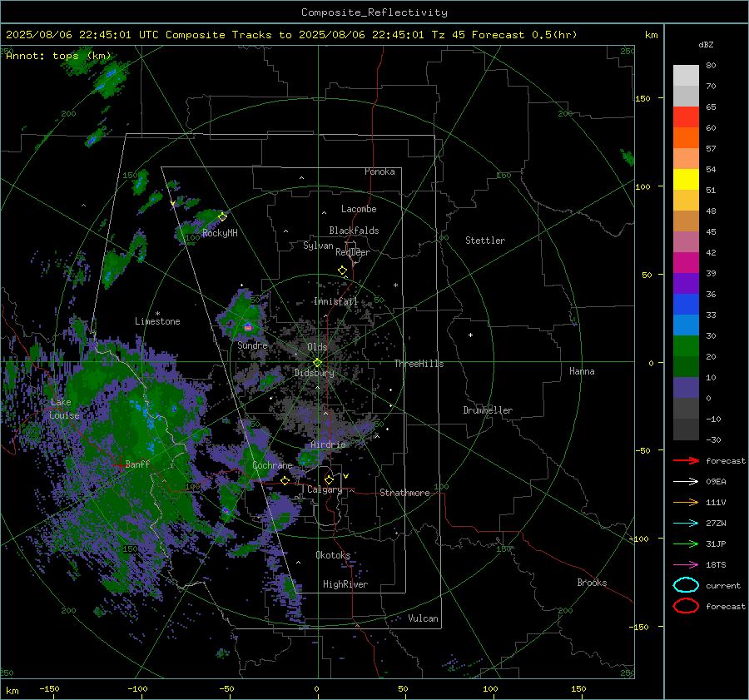
Task: Click the white 09EA arrow legend entry
Action: 686,481
